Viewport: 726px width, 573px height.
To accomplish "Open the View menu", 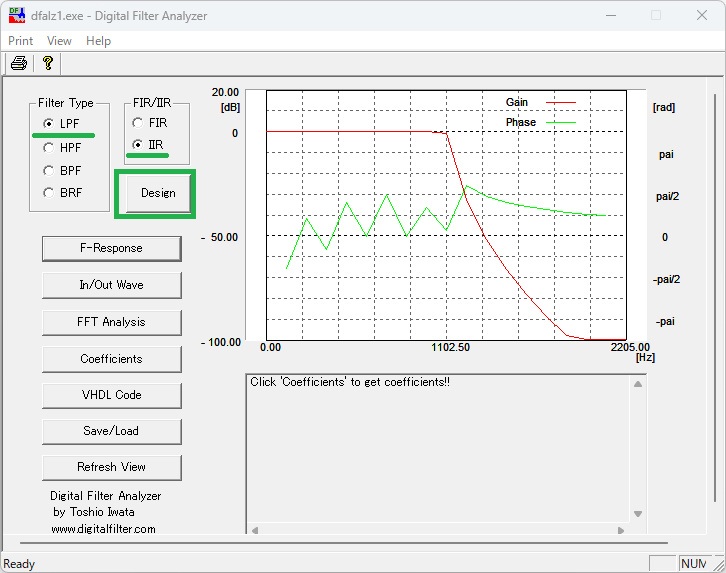I will tap(59, 41).
